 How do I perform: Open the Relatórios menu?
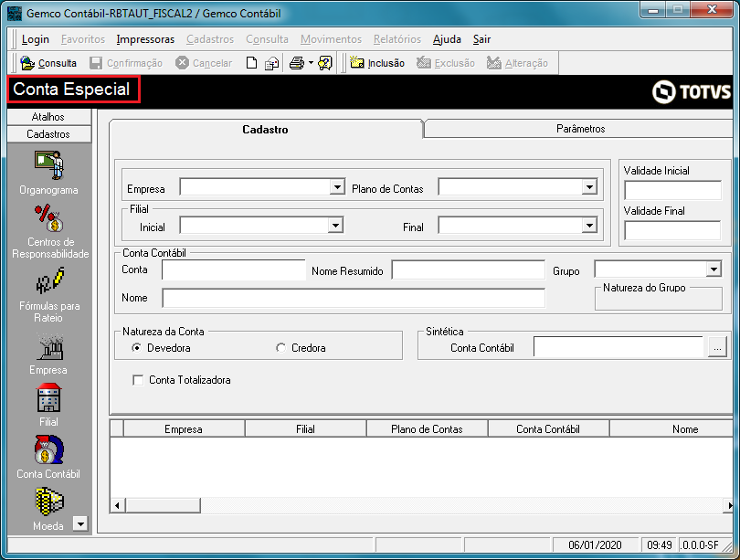click(397, 39)
